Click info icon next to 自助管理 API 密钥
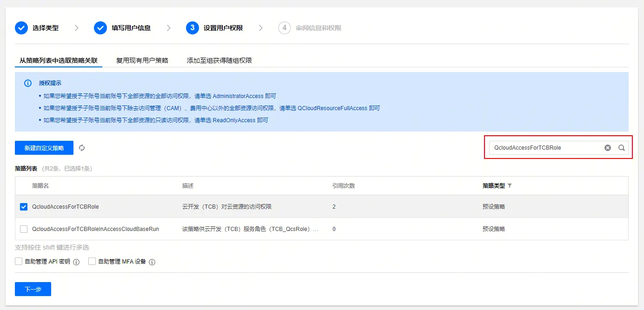 [x=76, y=262]
